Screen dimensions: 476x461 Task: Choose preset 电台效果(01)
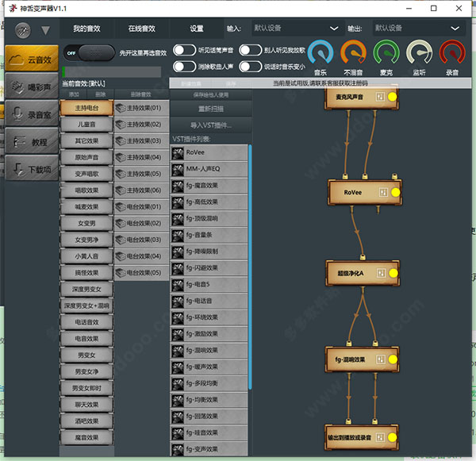141,207
